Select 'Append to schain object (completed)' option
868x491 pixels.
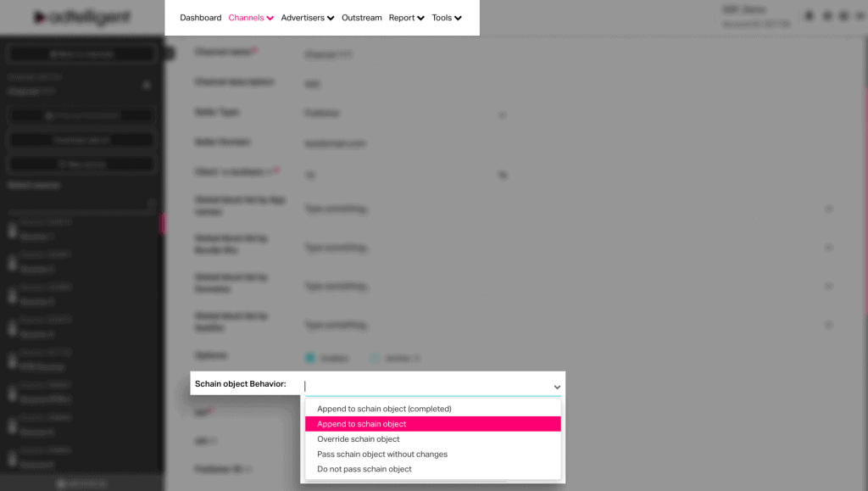click(384, 409)
